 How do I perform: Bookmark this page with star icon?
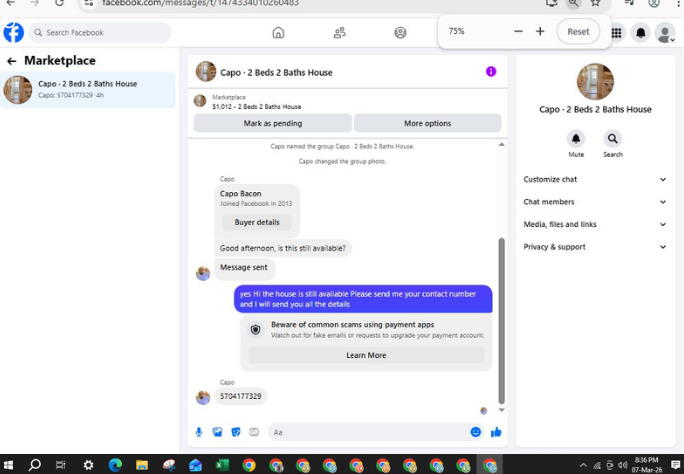(595, 3)
